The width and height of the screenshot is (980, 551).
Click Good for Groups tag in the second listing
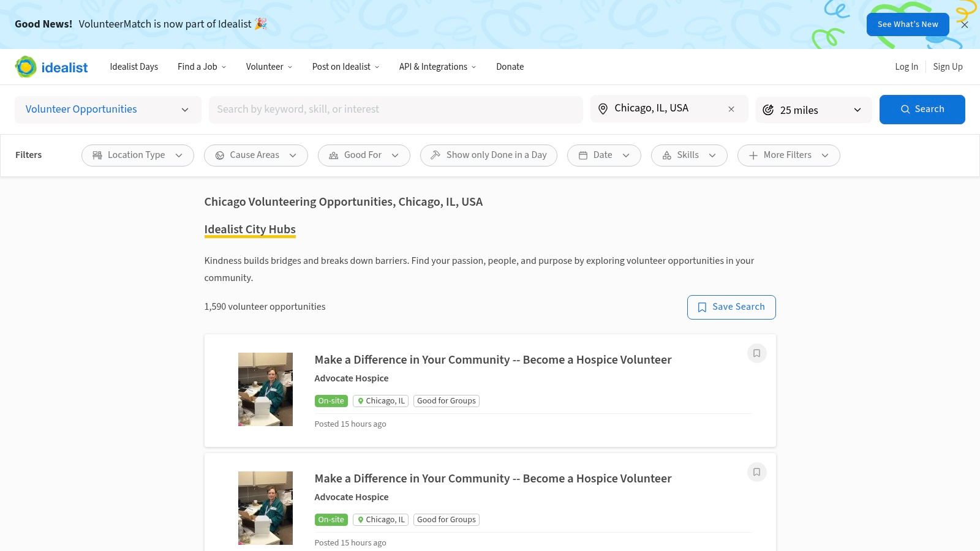tap(447, 520)
